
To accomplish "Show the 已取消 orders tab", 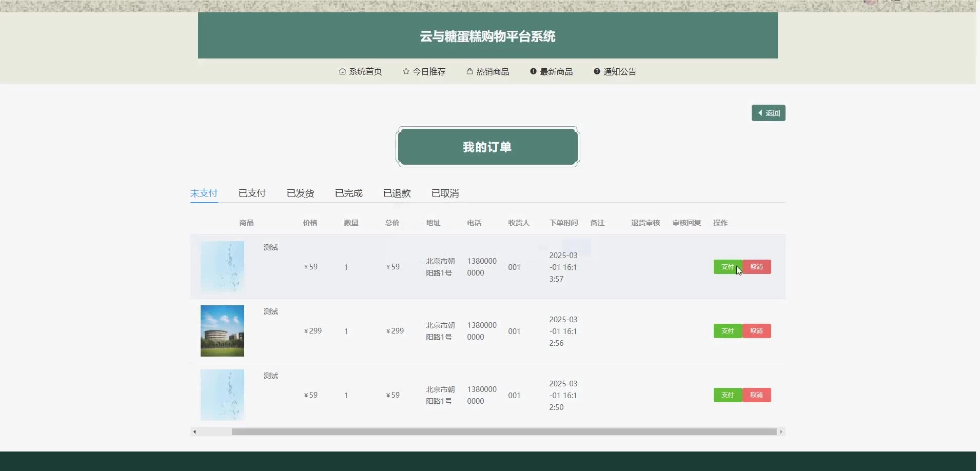I will [x=445, y=193].
